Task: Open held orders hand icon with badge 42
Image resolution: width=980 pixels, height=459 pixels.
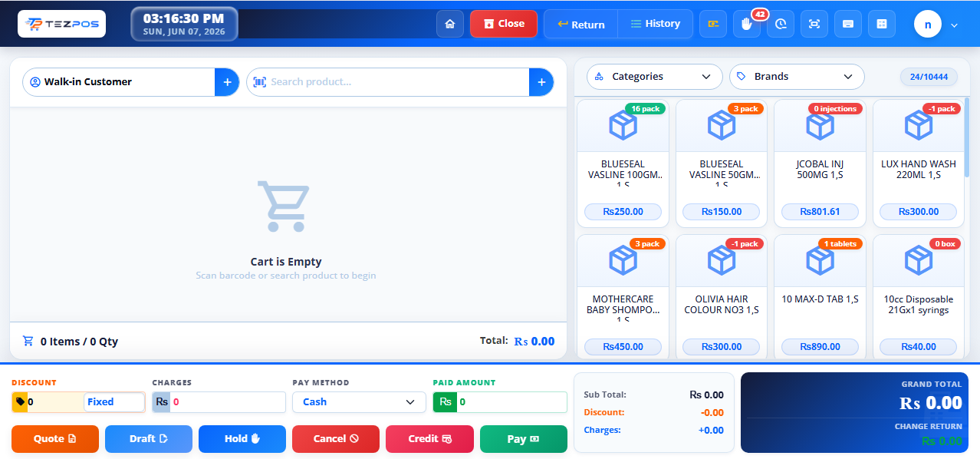Action: pos(747,24)
